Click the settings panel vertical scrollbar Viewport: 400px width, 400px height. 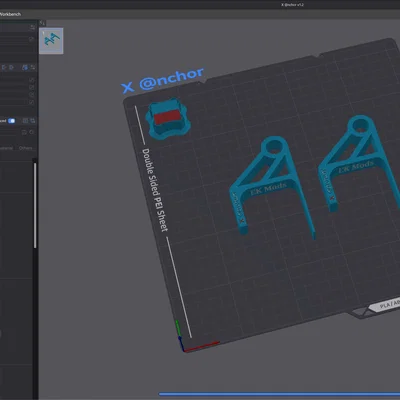tap(35, 205)
